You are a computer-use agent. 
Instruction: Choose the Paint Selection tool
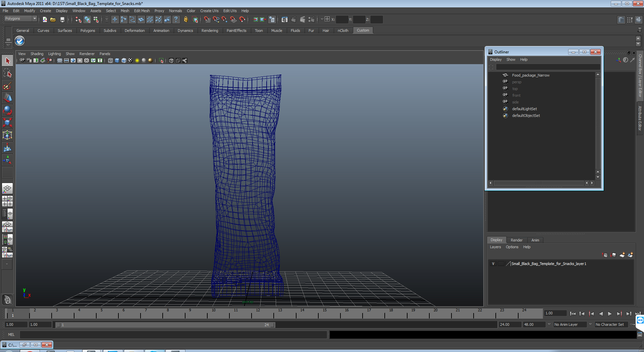(7, 86)
